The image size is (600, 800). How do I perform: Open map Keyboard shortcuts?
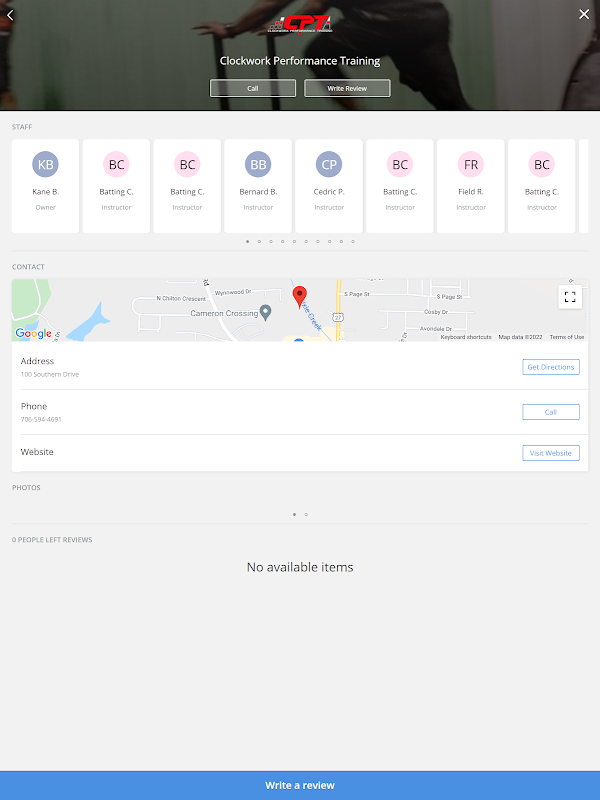466,337
